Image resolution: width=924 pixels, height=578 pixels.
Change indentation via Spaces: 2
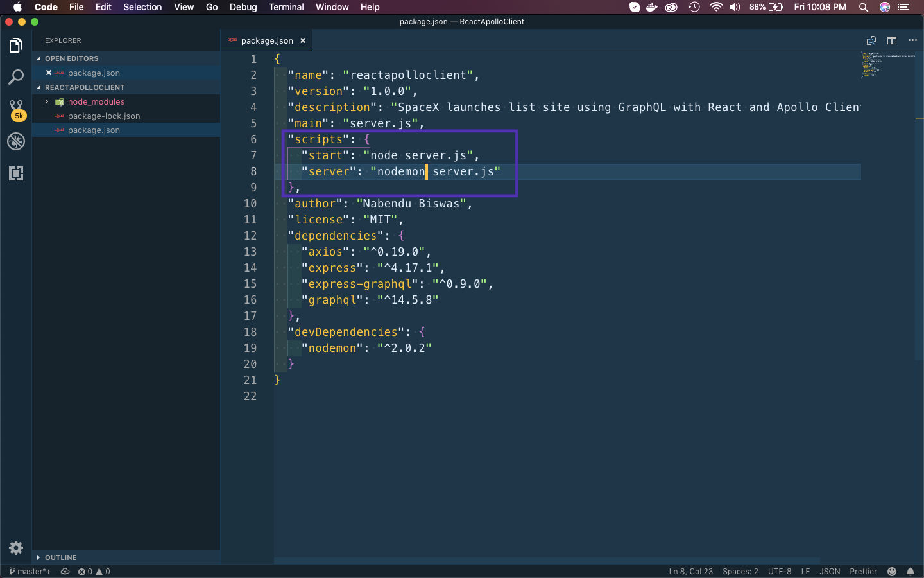click(x=740, y=571)
